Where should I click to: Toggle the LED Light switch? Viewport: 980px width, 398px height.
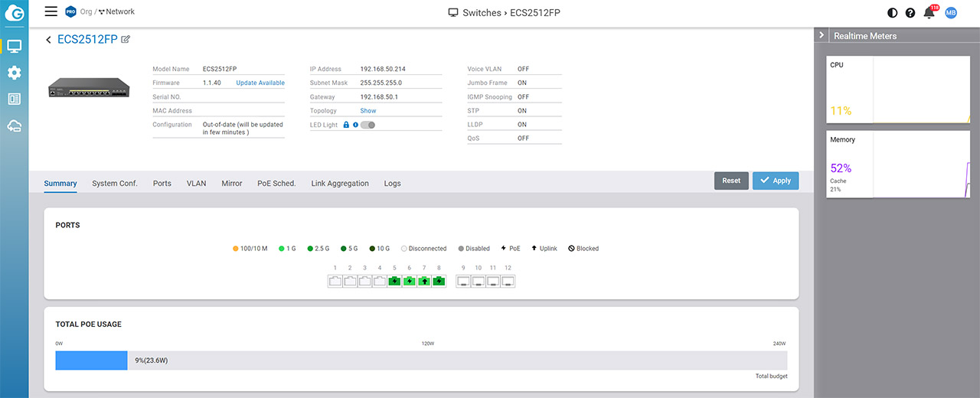point(367,125)
